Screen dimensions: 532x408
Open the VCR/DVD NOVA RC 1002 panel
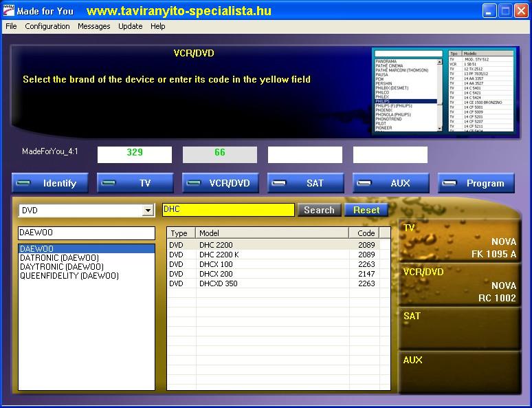[460, 285]
